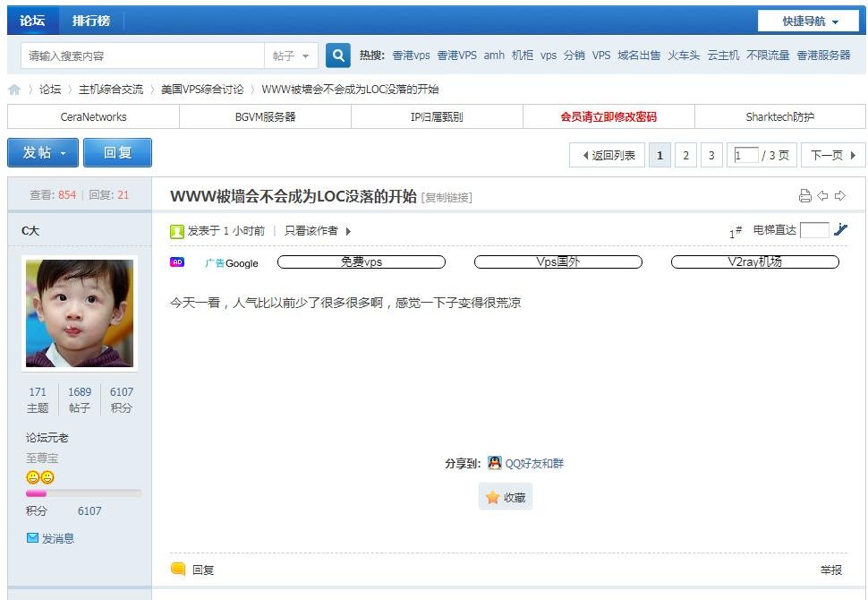Click the poster's avatar photo
This screenshot has width=868, height=600.
80,313
